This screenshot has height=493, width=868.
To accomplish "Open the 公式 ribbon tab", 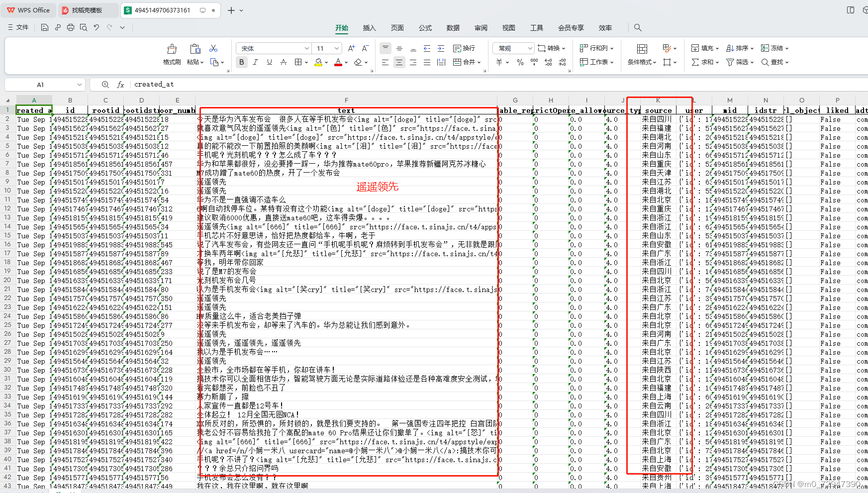I will tap(425, 28).
